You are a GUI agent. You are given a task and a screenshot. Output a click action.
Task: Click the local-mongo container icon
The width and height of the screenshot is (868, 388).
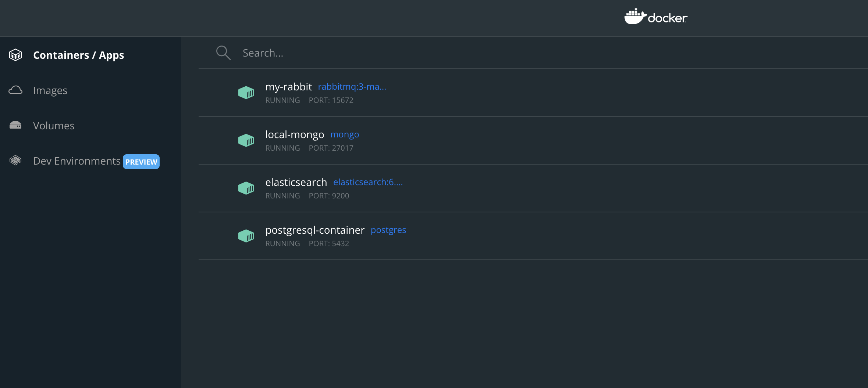[246, 140]
